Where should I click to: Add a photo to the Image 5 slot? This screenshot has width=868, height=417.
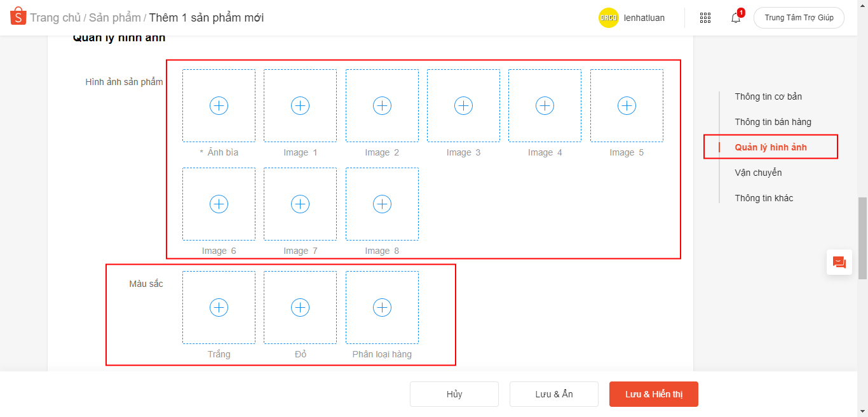click(x=627, y=105)
